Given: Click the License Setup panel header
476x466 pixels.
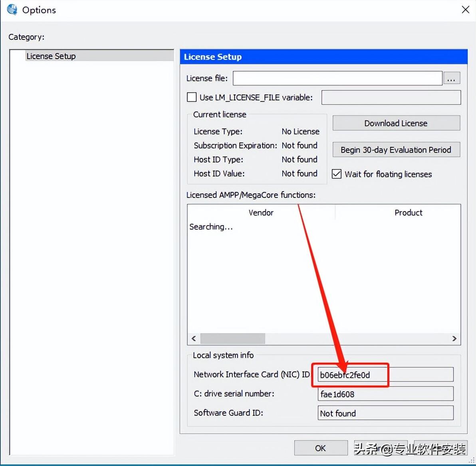Looking at the screenshot, I should (323, 57).
